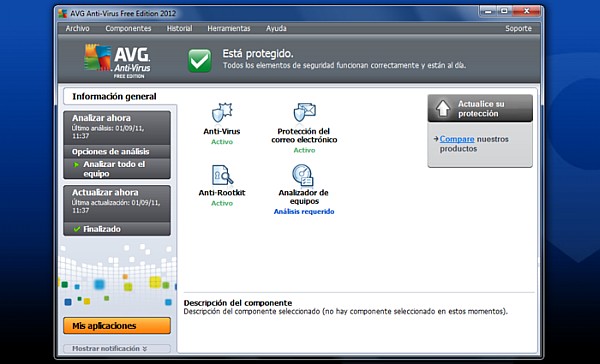Select the Información general tab
This screenshot has width=600, height=364.
(114, 96)
